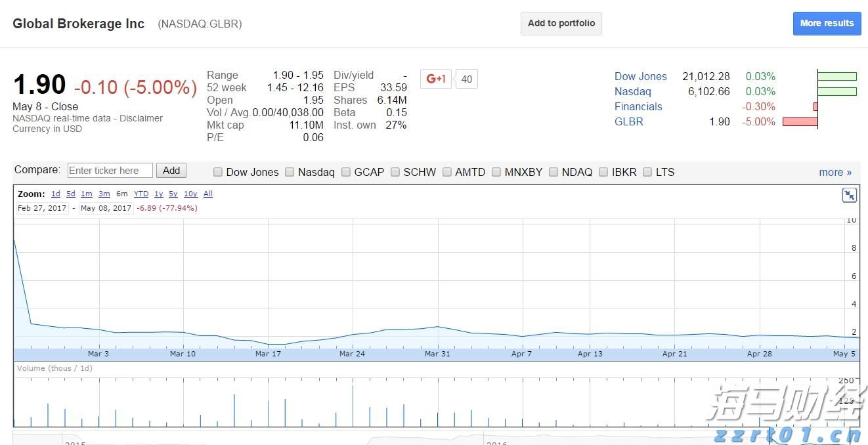Focus the Enter ticker here field

point(110,171)
